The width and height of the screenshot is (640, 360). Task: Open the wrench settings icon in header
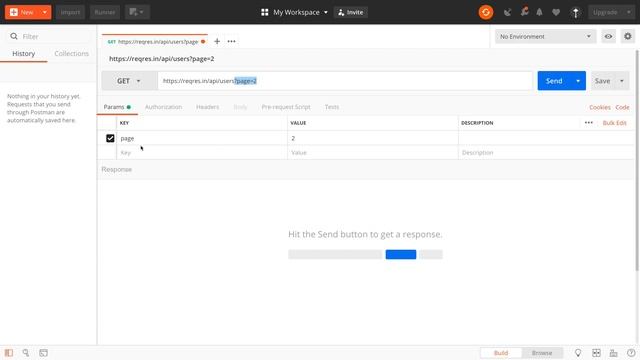coord(524,12)
